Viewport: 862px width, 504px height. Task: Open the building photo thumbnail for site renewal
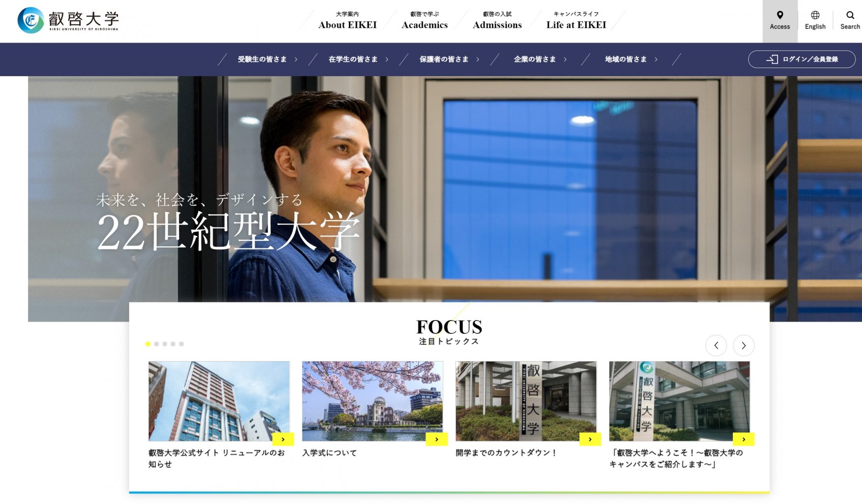click(219, 401)
